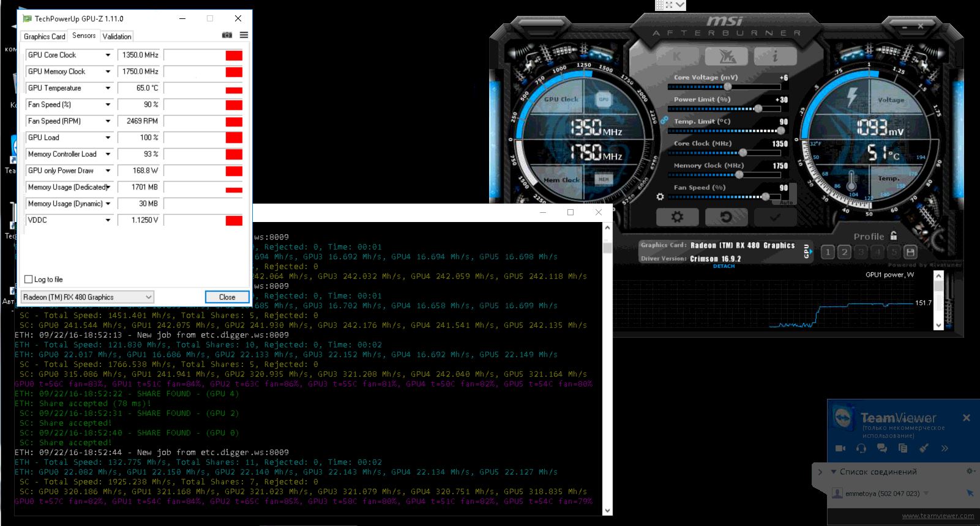Enable the Log to file checkbox
The width and height of the screenshot is (980, 526).
coord(28,280)
